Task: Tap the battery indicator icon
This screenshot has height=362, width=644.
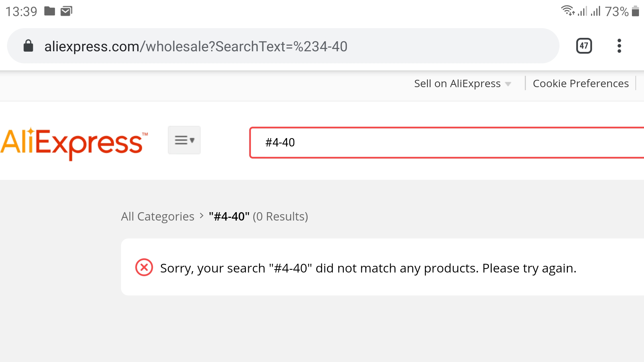Action: [x=635, y=11]
